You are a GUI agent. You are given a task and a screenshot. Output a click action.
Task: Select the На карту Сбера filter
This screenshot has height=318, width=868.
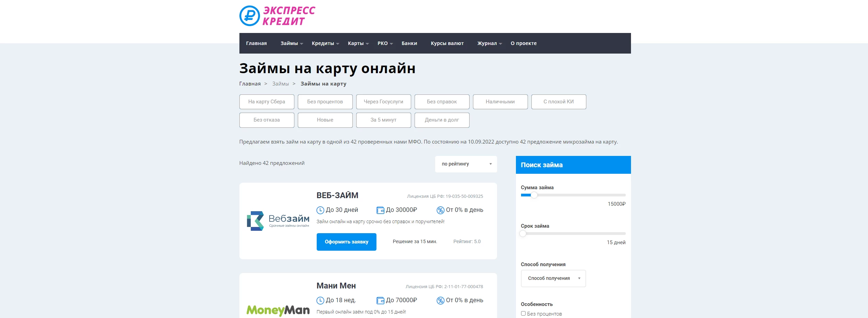click(x=267, y=102)
